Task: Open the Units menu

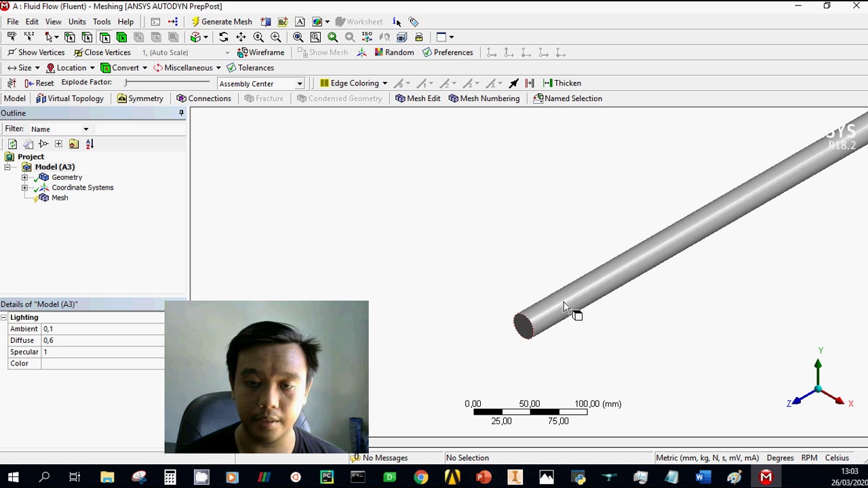Action: click(x=77, y=22)
